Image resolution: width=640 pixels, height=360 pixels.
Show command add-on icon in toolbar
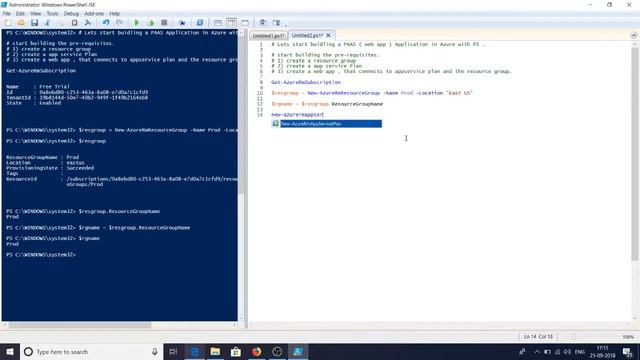(276, 23)
